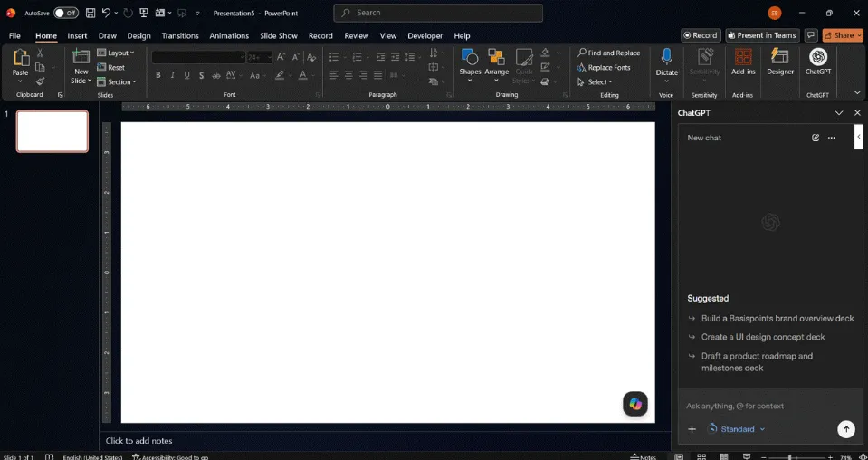
Task: Decrease the font size
Action: coord(296,57)
